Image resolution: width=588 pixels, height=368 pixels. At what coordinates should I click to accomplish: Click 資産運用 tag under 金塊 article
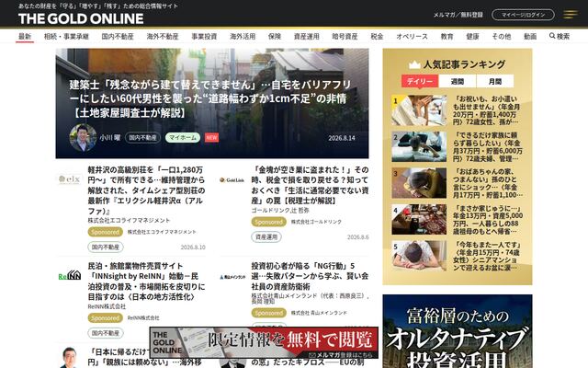[x=266, y=237]
